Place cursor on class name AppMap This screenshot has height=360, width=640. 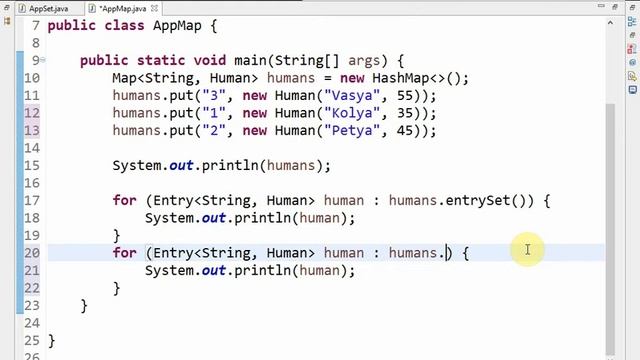[x=177, y=26]
